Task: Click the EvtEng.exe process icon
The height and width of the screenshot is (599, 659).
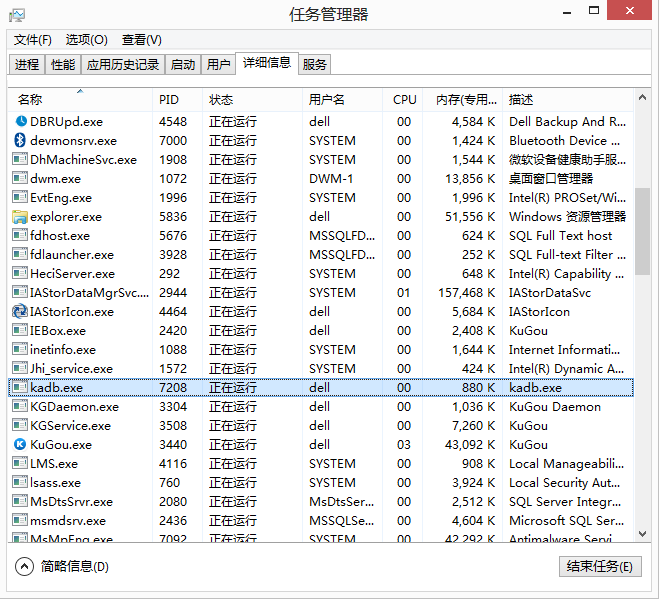Action: [20, 197]
